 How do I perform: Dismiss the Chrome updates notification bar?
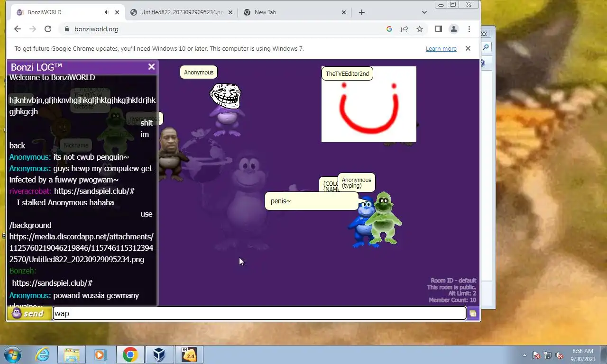pos(468,48)
